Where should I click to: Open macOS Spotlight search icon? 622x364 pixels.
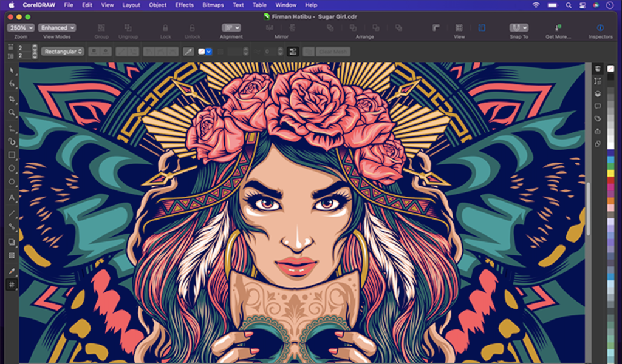(569, 5)
